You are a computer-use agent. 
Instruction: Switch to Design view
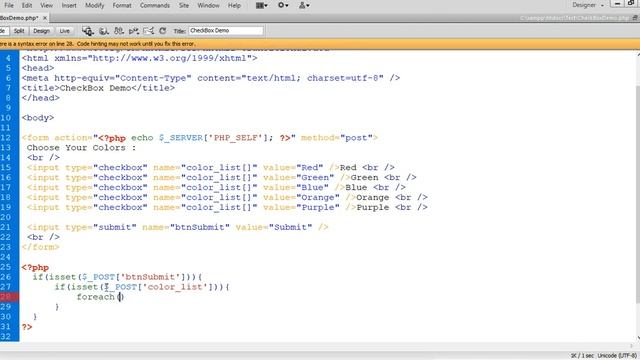click(41, 31)
